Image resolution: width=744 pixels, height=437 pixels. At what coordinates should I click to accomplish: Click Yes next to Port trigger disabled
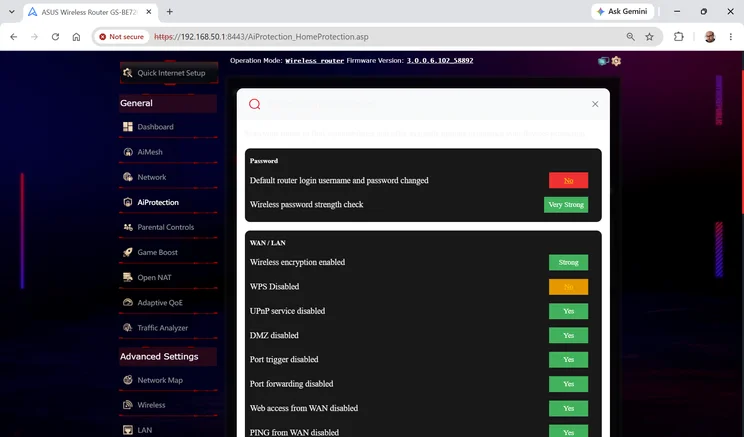568,360
